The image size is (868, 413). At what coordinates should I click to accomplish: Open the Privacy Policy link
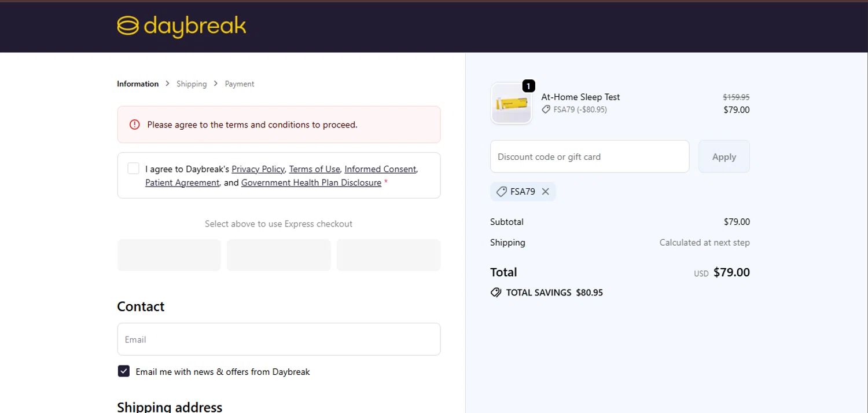coord(258,169)
